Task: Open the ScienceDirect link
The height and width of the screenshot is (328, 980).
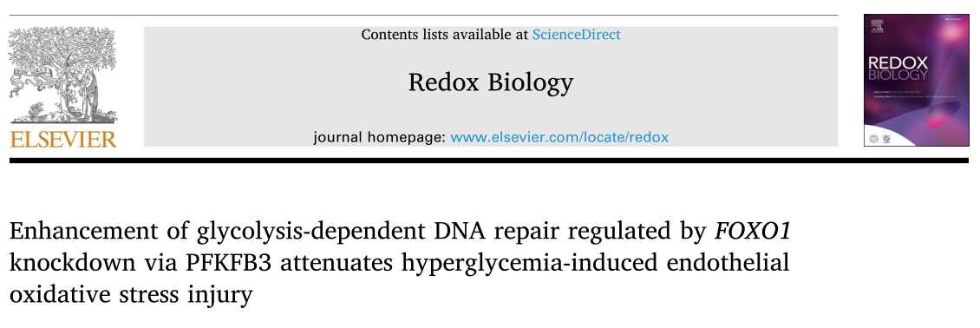Action: [x=576, y=35]
